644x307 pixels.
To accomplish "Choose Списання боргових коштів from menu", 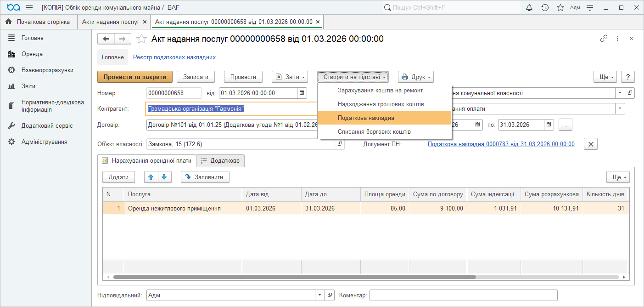I will (374, 132).
